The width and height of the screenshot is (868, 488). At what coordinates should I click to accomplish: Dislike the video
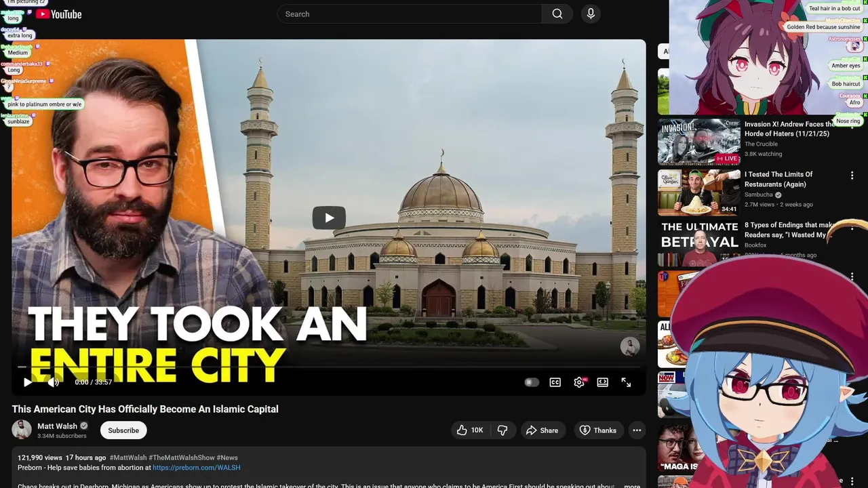[x=502, y=430]
